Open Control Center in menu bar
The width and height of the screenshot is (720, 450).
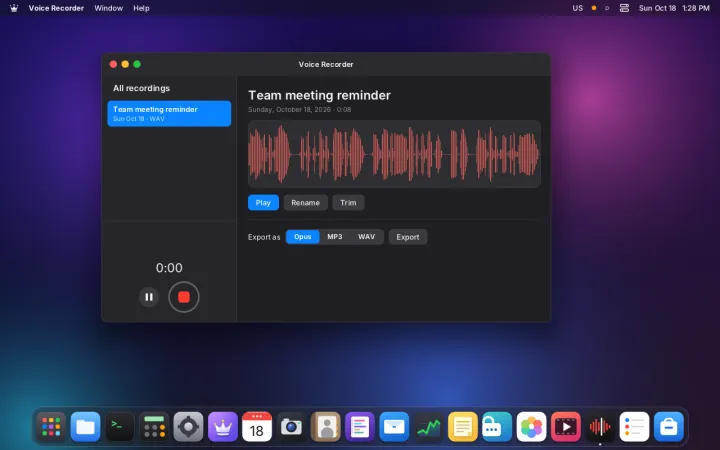[x=624, y=8]
